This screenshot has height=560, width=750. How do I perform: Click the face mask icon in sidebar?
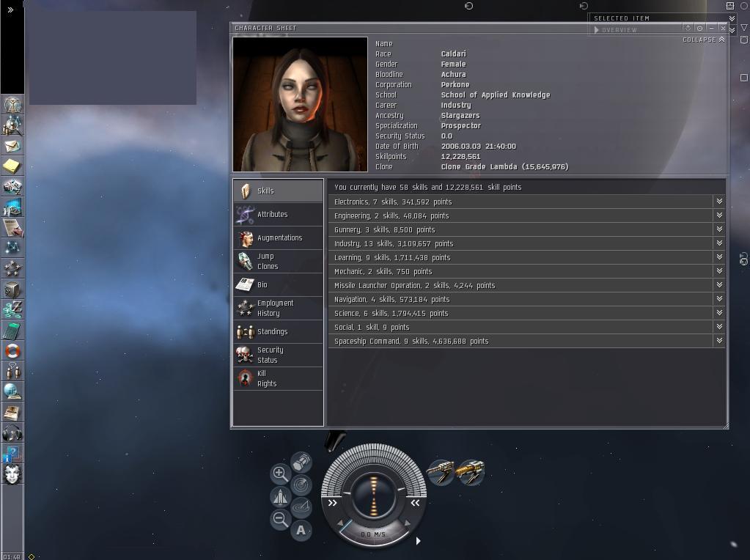12,474
